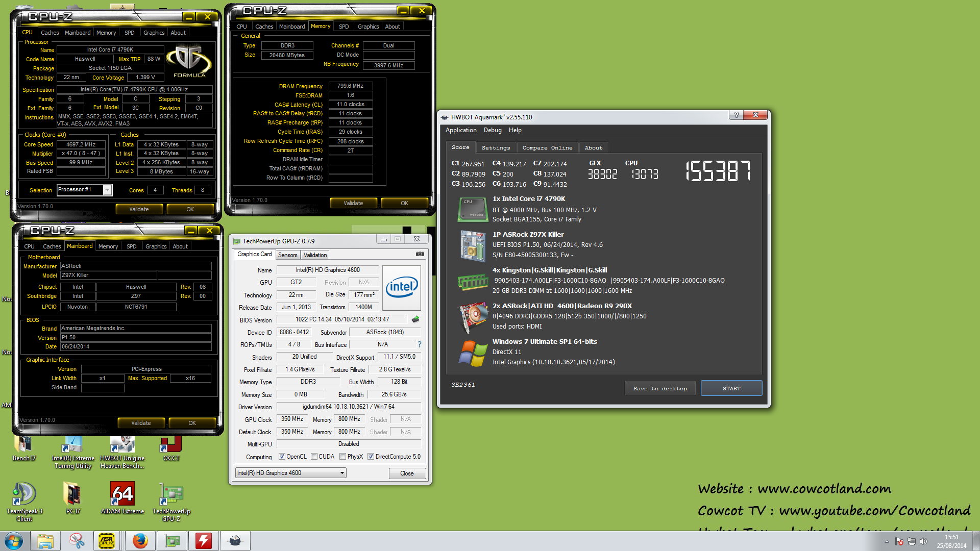Open the Validation tab in GPU-Z
Image resolution: width=980 pixels, height=551 pixels.
click(x=315, y=255)
